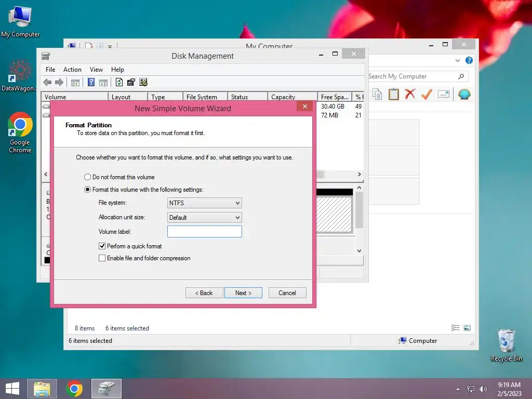Click the Status column header

248,97
